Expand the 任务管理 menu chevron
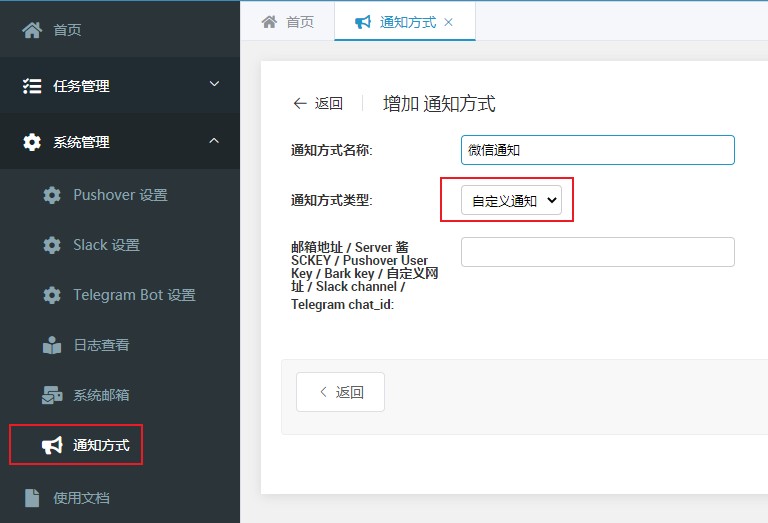Image resolution: width=768 pixels, height=523 pixels. [214, 84]
